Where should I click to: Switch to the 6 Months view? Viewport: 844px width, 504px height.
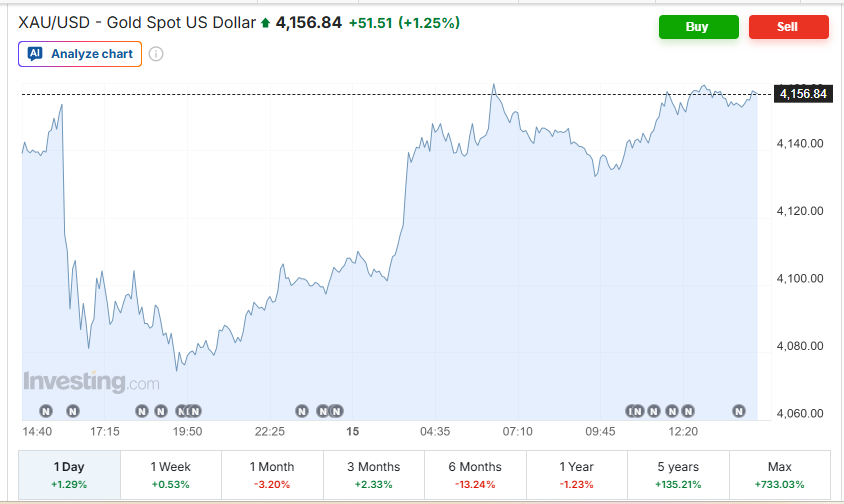475,475
